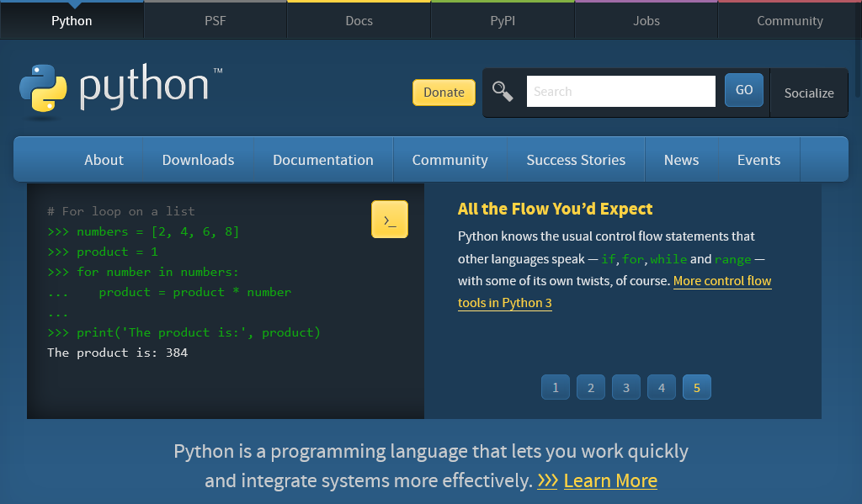Click the Learn More link
The height and width of the screenshot is (504, 862).
611,480
